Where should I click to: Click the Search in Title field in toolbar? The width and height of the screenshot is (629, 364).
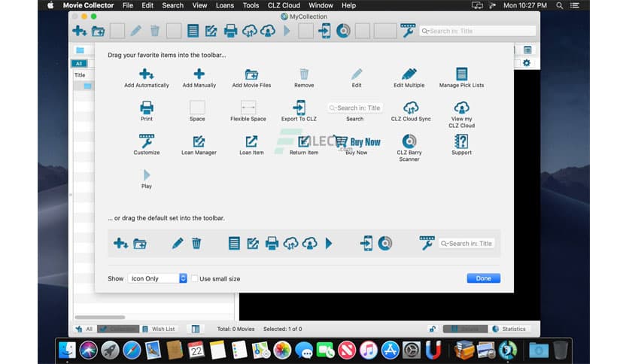point(478,31)
